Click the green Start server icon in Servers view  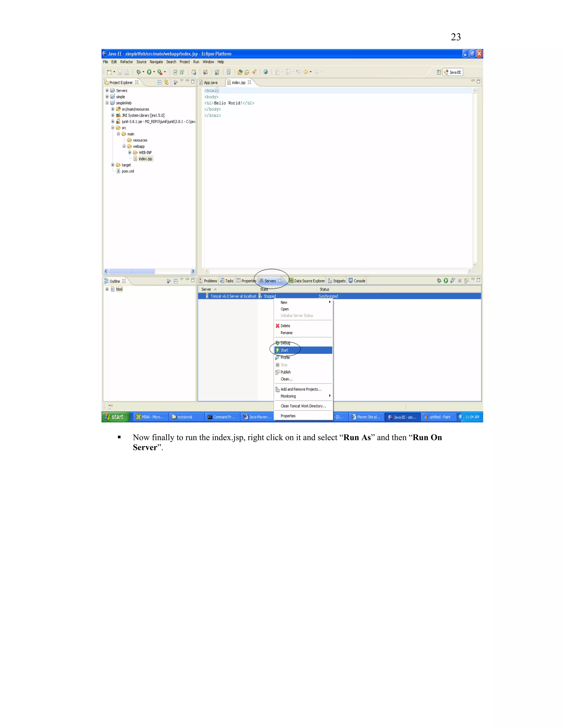(446, 281)
